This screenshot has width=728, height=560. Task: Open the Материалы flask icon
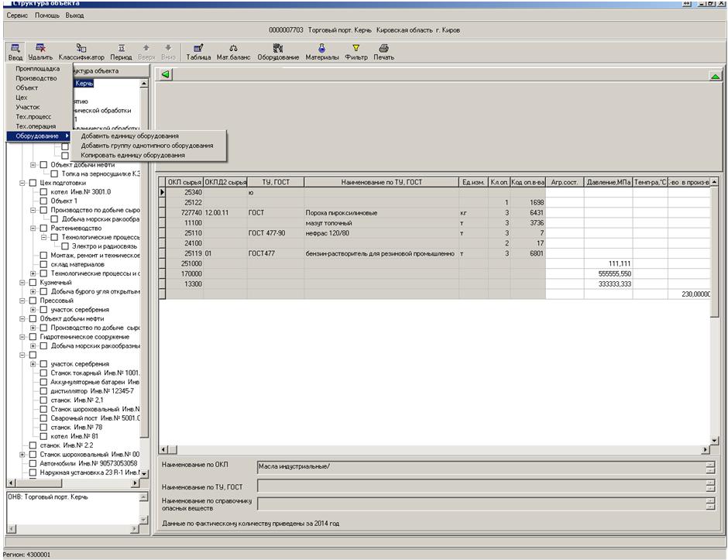[321, 48]
